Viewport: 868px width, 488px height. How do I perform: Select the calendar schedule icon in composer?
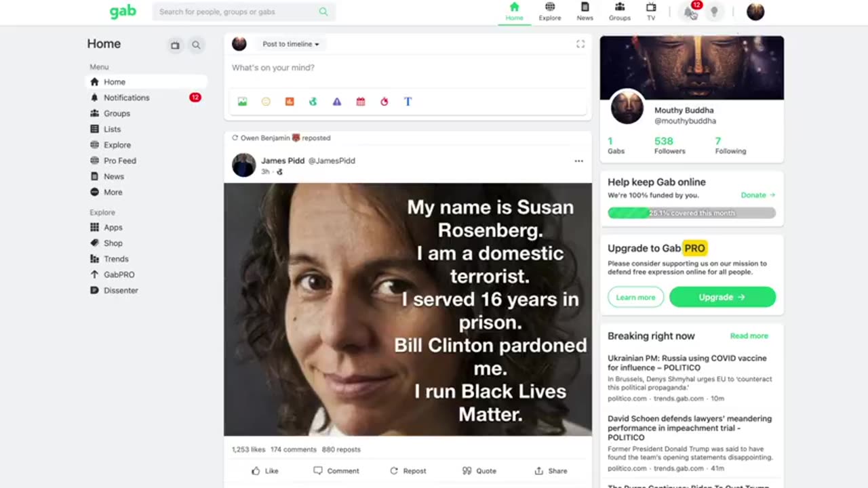point(361,102)
